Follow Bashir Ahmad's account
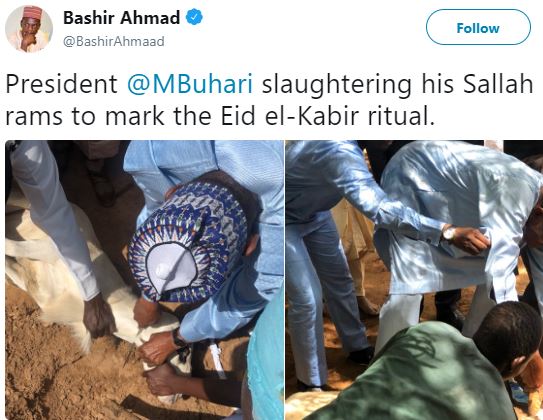 478,27
